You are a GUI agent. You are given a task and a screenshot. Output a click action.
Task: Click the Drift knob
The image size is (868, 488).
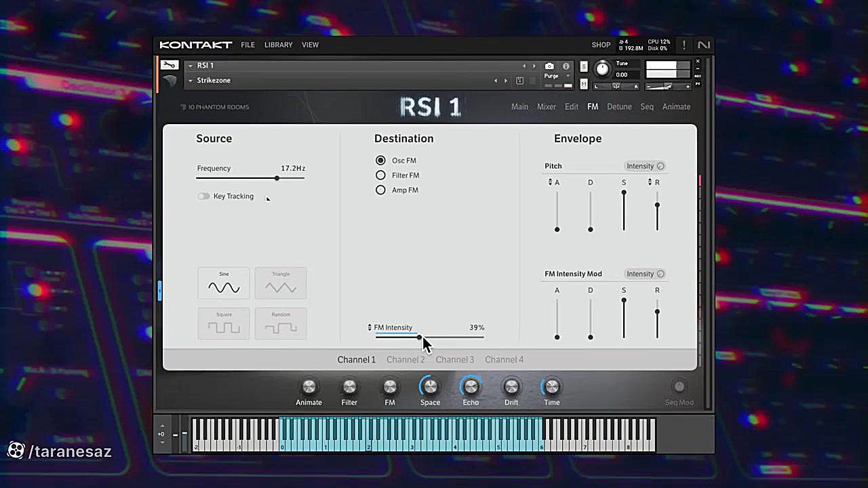click(x=511, y=386)
